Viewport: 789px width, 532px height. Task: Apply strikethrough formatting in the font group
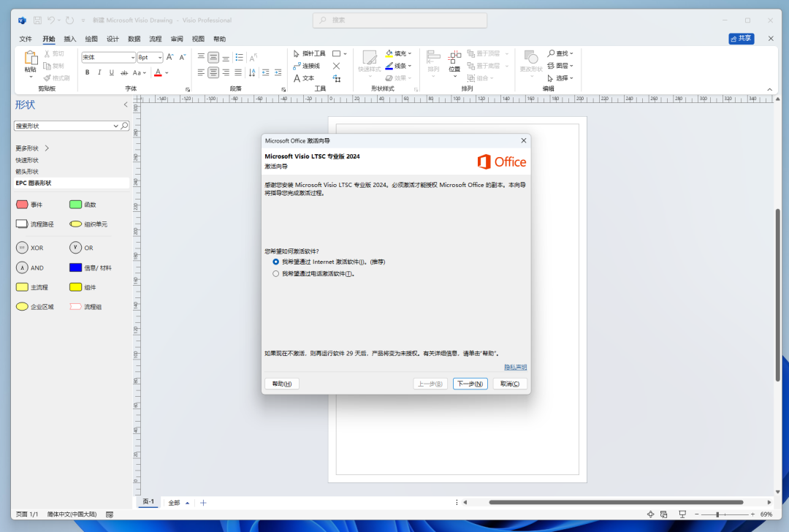[123, 72]
